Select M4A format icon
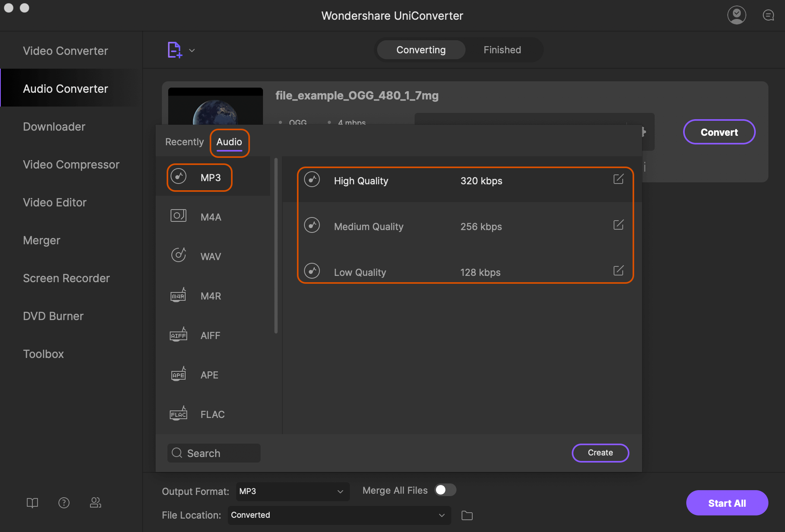The height and width of the screenshot is (532, 785). point(179,215)
